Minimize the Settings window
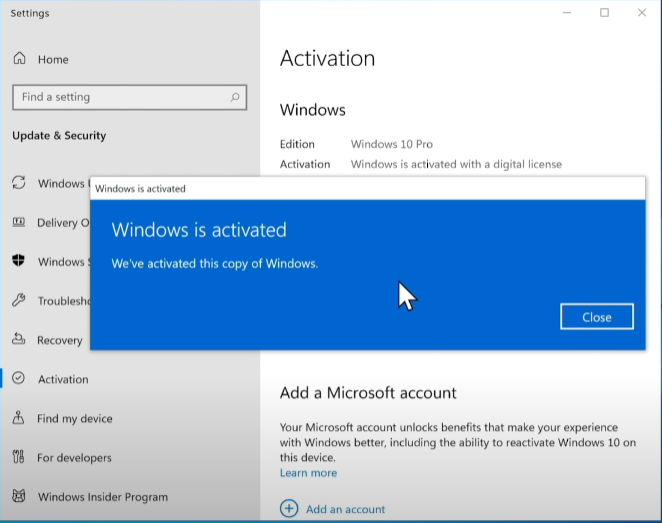Image resolution: width=662 pixels, height=523 pixels. pos(567,13)
